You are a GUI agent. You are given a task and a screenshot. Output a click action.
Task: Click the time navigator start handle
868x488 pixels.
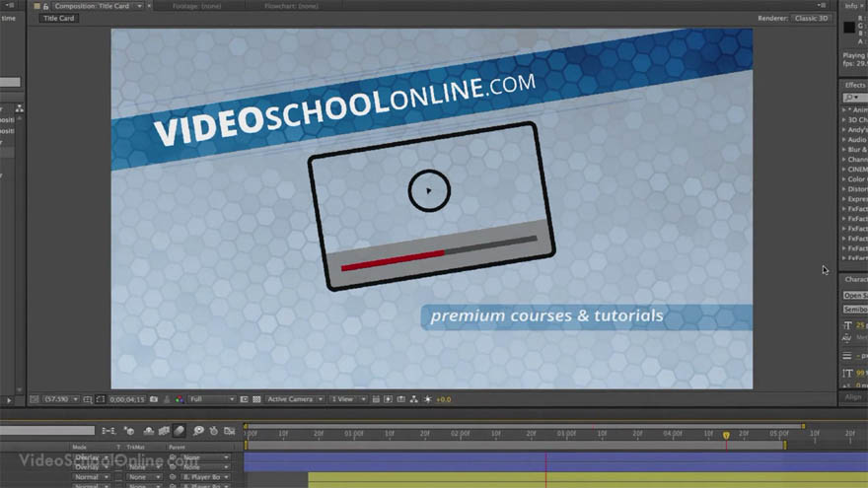pos(246,426)
